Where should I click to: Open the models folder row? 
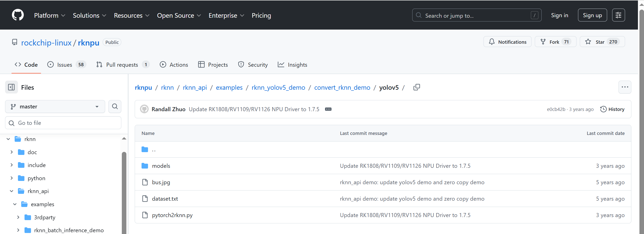click(x=383, y=166)
